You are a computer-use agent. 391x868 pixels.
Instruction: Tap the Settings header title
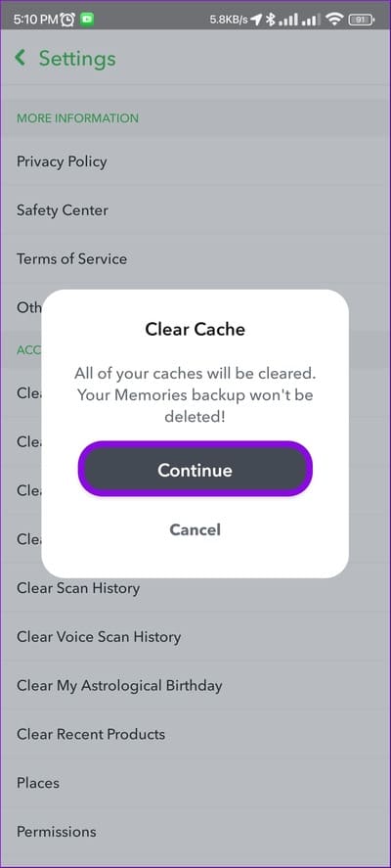point(77,58)
